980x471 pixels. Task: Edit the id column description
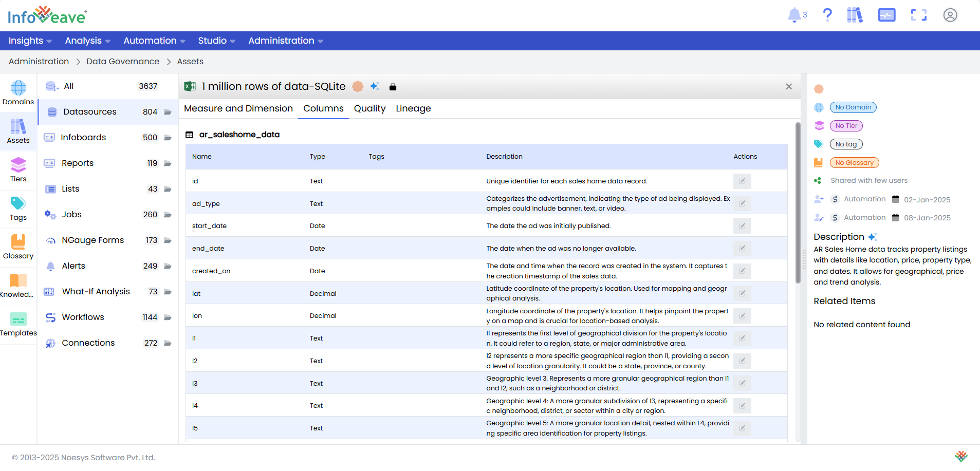742,181
